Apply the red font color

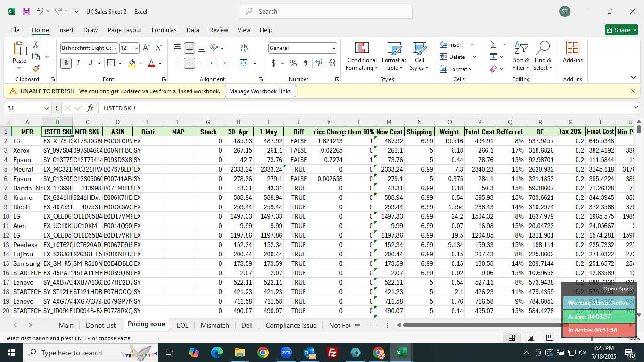tap(151, 63)
